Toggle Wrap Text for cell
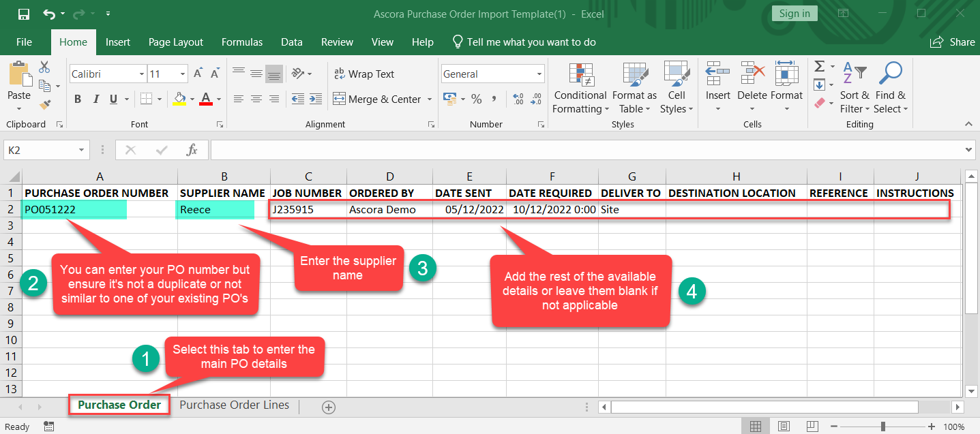The width and height of the screenshot is (980, 434). 363,74
